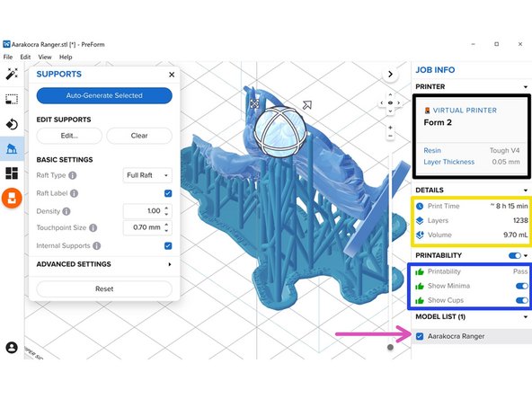Viewport: 532px width, 399px height.
Task: Click the Volume icon in Details
Action: click(420, 235)
